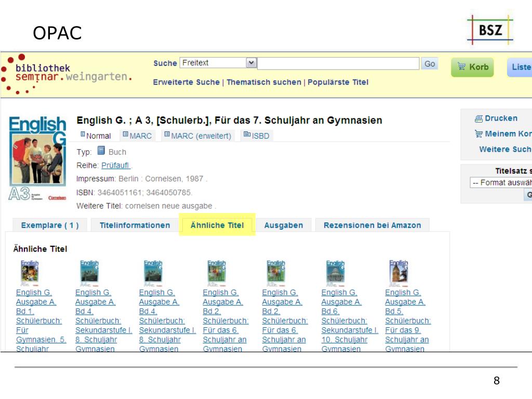
Task: Click the Bd 6 similar title cover thumbnail
Action: point(335,273)
